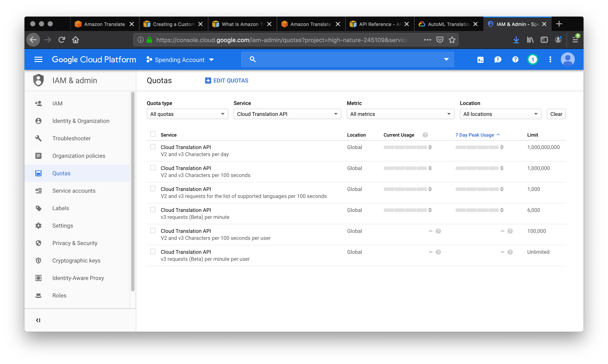This screenshot has width=608, height=364.
Task: Collapse the left sidebar panel
Action: pyautogui.click(x=38, y=320)
